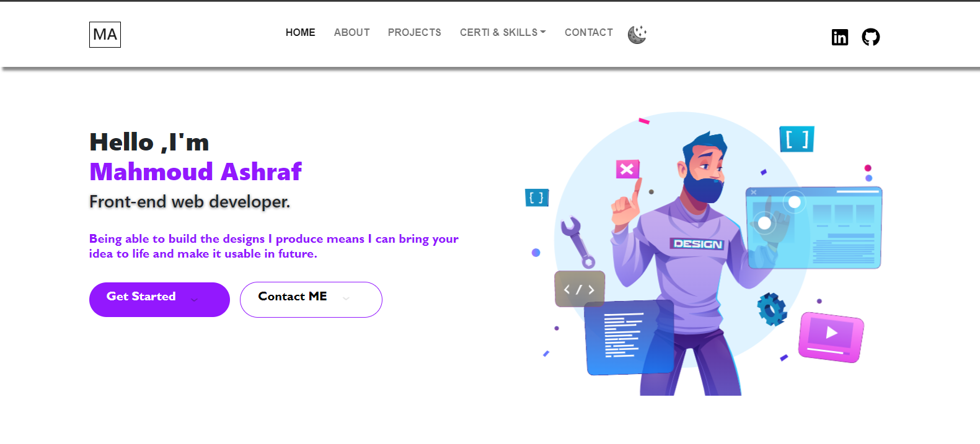980x444 pixels.
Task: Click the large blue square brackets icon
Action: click(x=797, y=139)
